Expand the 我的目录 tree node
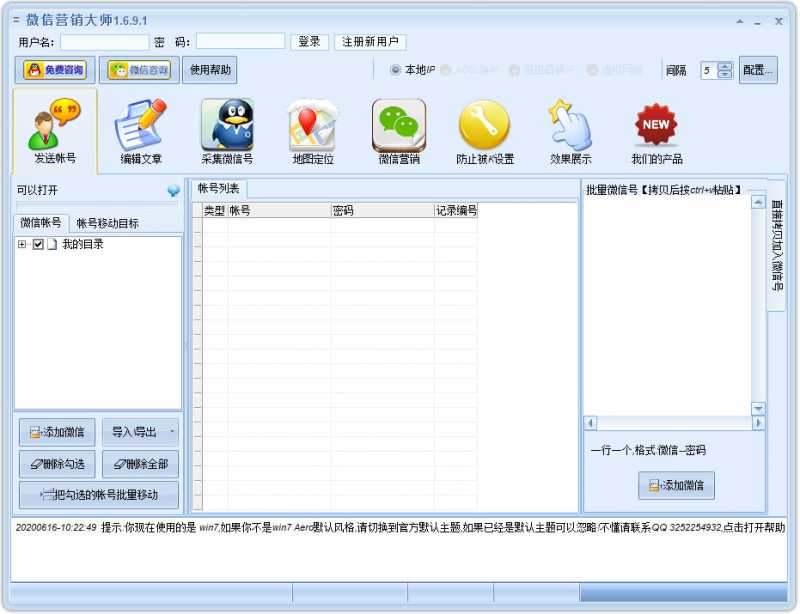800x614 pixels. click(22, 244)
